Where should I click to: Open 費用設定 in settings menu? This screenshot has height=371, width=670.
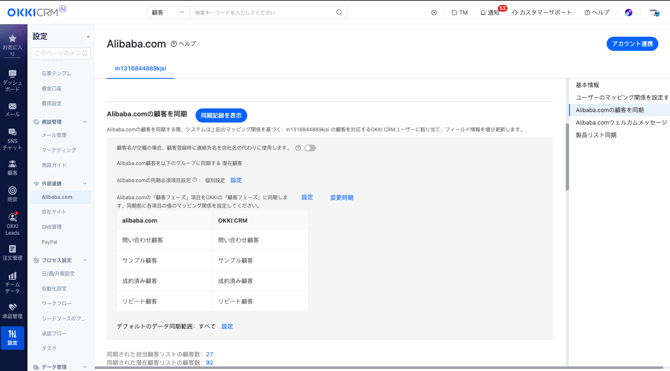(52, 103)
